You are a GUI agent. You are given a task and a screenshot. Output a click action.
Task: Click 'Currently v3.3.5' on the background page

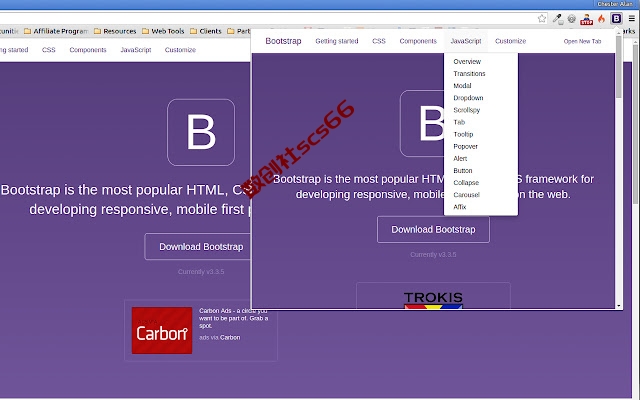pyautogui.click(x=201, y=272)
